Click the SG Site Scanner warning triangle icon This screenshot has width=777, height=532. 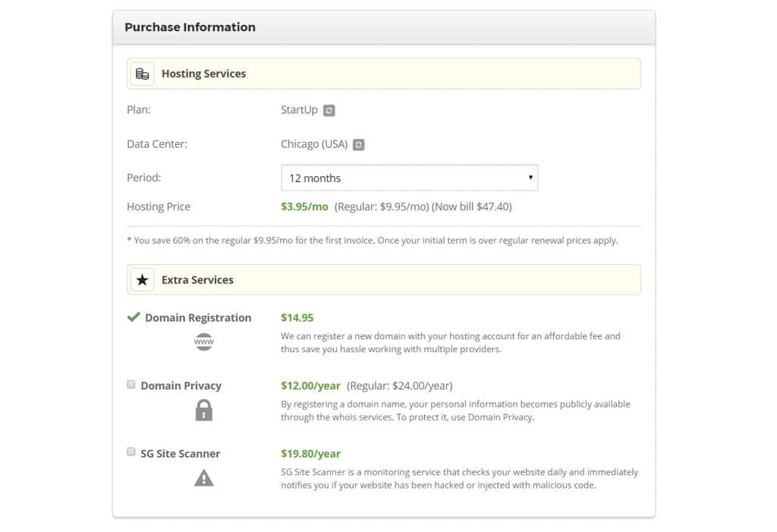point(203,478)
